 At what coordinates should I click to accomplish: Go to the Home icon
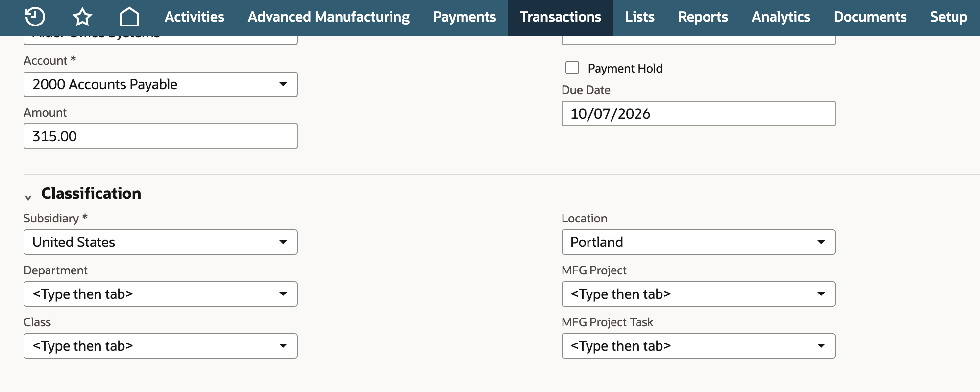click(x=129, y=17)
